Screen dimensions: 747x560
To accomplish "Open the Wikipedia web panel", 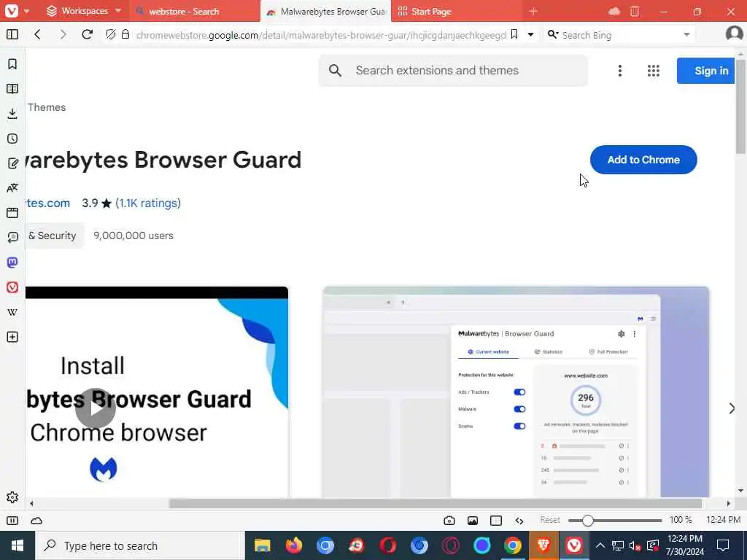I will click(12, 312).
